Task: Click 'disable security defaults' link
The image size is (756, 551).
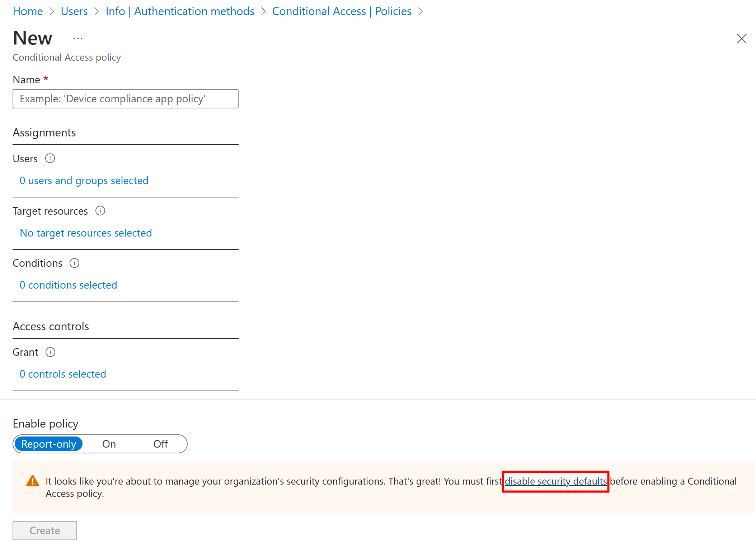Action: 555,481
